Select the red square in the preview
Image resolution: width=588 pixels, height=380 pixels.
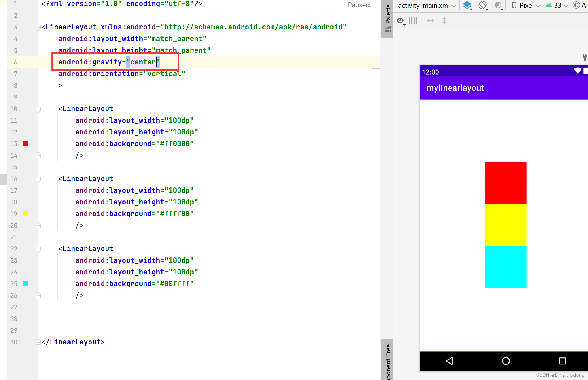[x=506, y=183]
